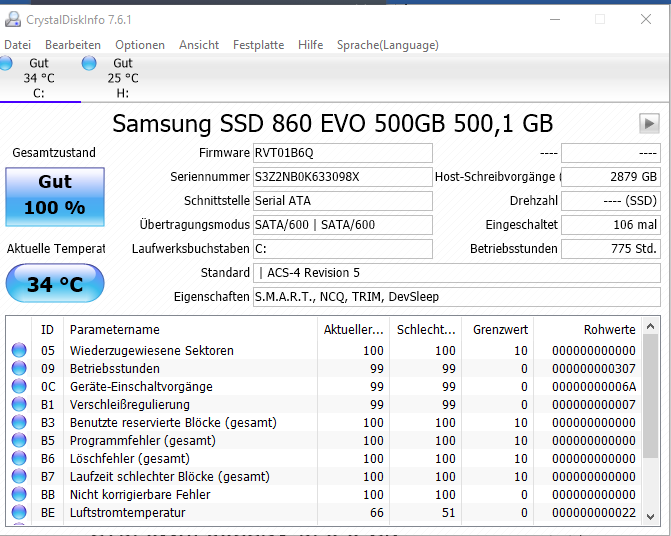Click status orb for Verschleißregulierung row

(19, 404)
